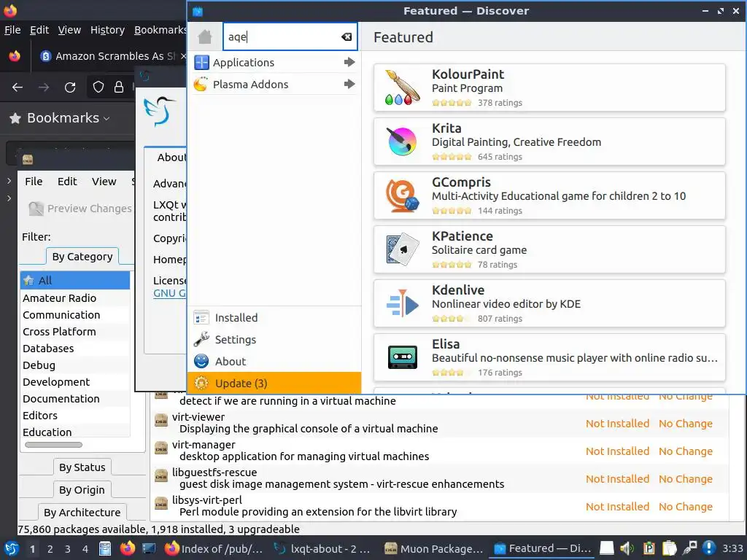Screen dimensions: 747x560
Task: Click the clipboard manager tray icon
Action: (670, 548)
